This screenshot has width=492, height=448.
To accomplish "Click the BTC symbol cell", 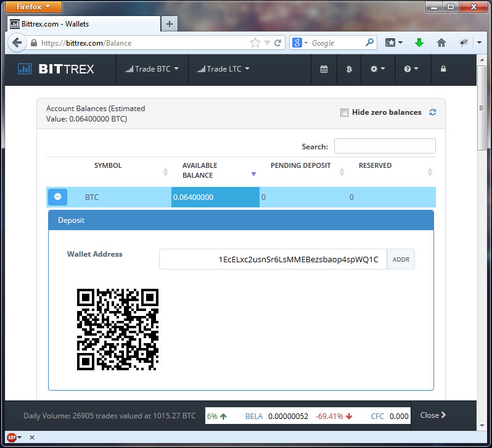I will 92,197.
